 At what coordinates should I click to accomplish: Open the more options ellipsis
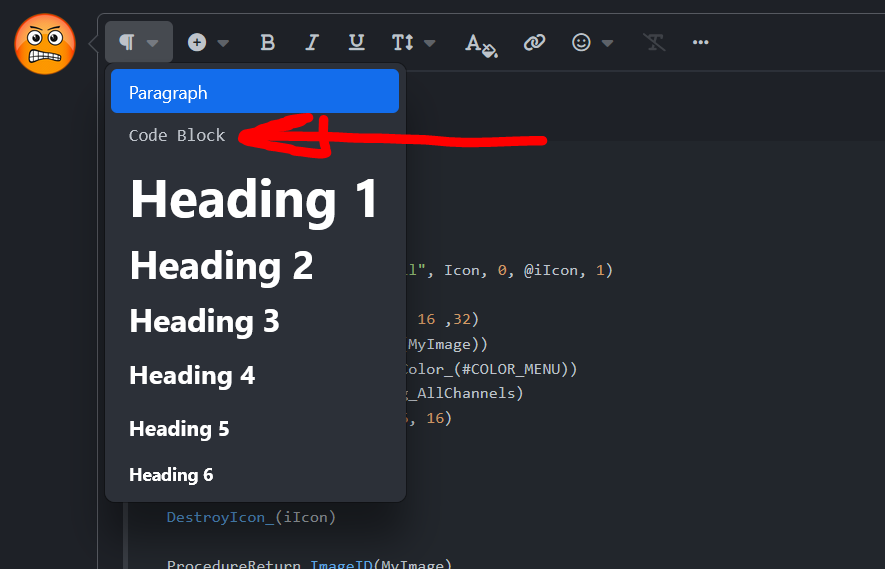click(x=700, y=42)
